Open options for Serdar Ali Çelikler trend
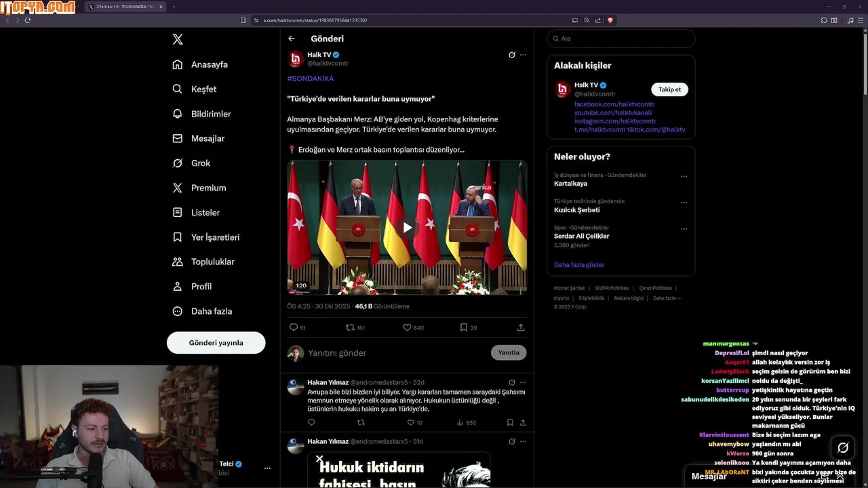868x488 pixels. [684, 229]
